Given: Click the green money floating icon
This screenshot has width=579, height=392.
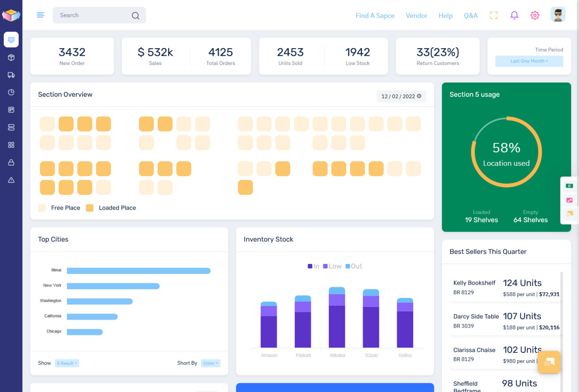Looking at the screenshot, I should click(569, 186).
